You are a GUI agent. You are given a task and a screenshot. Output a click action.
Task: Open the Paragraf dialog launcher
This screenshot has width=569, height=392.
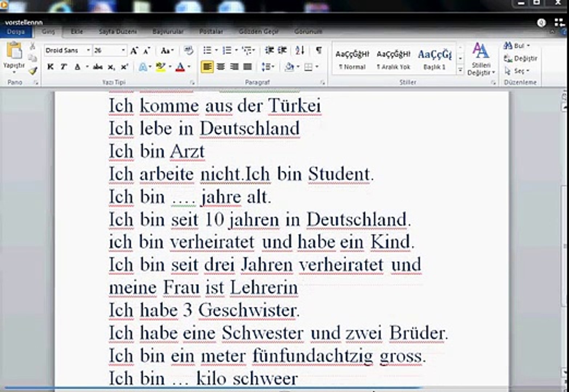tap(323, 83)
